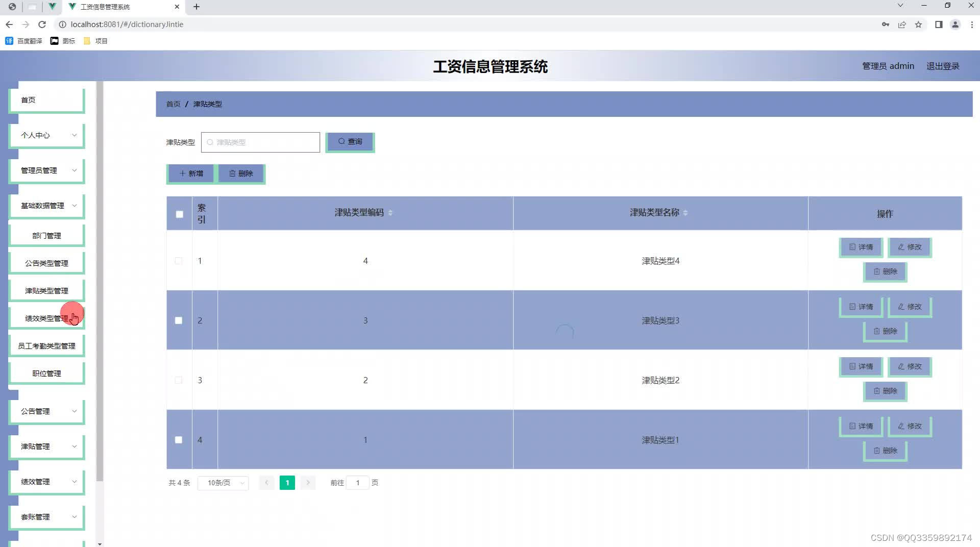This screenshot has height=547, width=980.
Task: Open the 图标 bookmark
Action: 63,41
